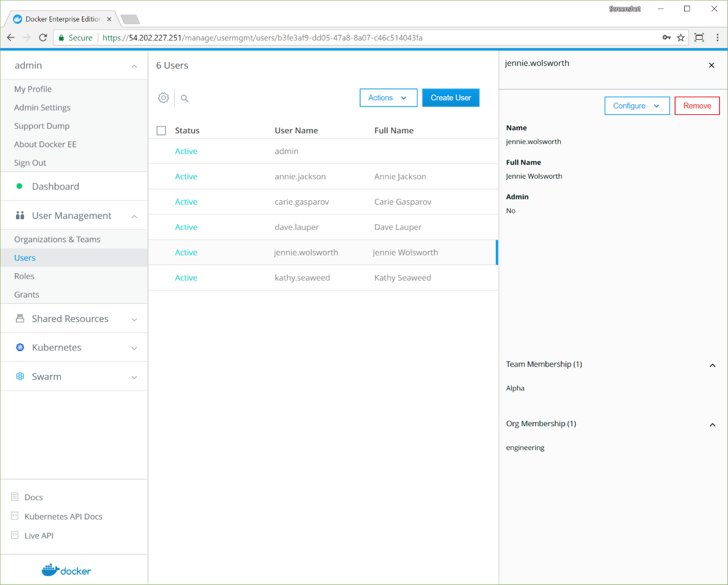Click the Swarm icon in sidebar
The height and width of the screenshot is (585, 728).
pyautogui.click(x=20, y=376)
